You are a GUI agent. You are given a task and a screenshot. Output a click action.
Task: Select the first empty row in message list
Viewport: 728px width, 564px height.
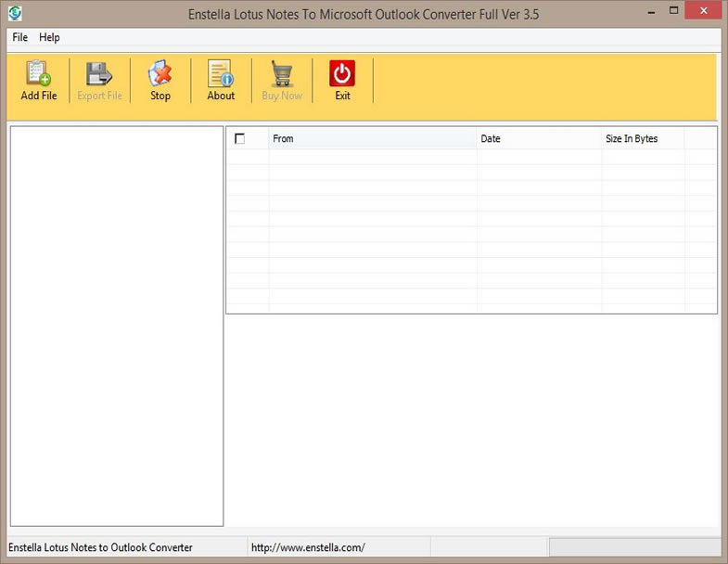click(471, 157)
